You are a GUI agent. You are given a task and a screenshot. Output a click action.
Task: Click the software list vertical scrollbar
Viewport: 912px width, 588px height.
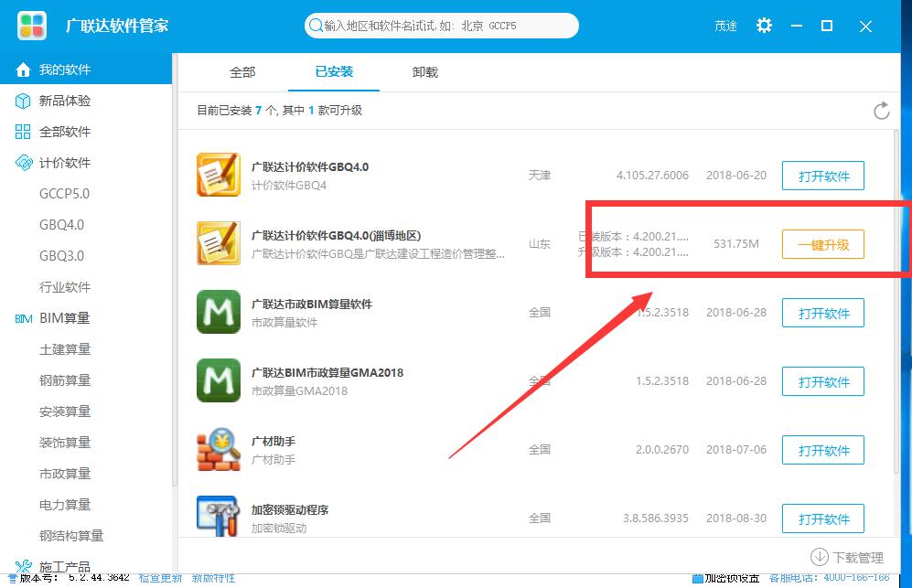(x=896, y=303)
